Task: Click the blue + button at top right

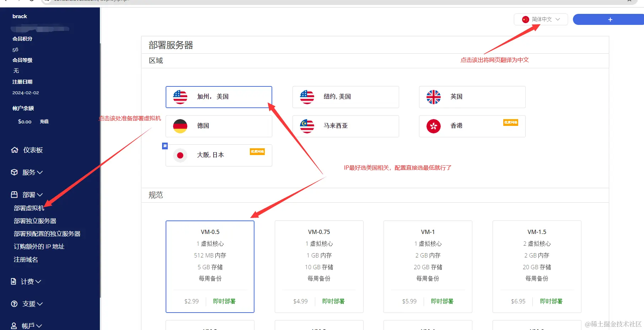Action: [610, 20]
